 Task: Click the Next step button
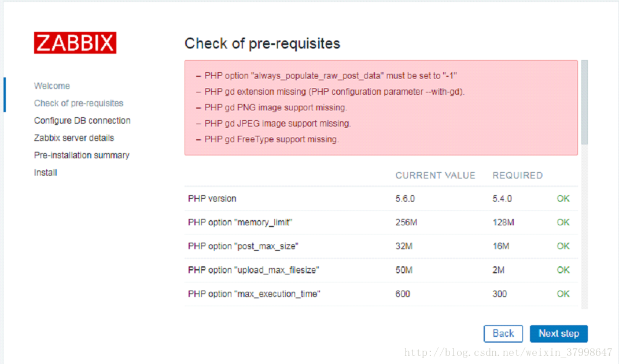pos(559,333)
